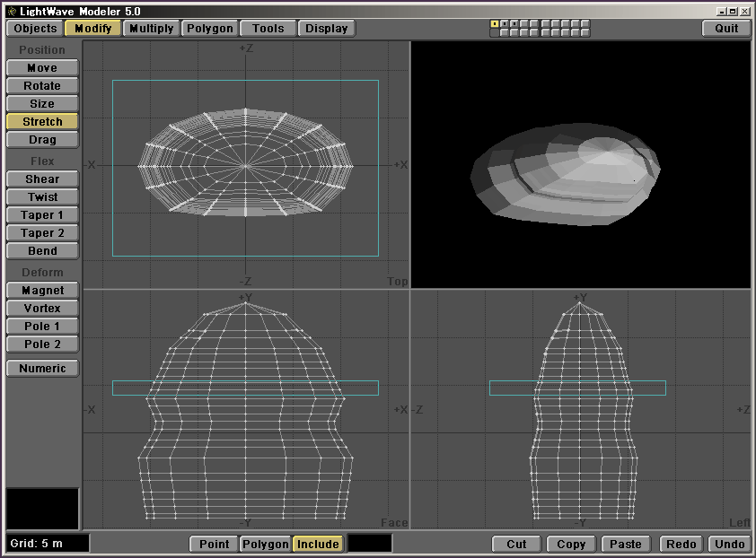Open the Display tab
Screen dimensions: 756x558
326,29
